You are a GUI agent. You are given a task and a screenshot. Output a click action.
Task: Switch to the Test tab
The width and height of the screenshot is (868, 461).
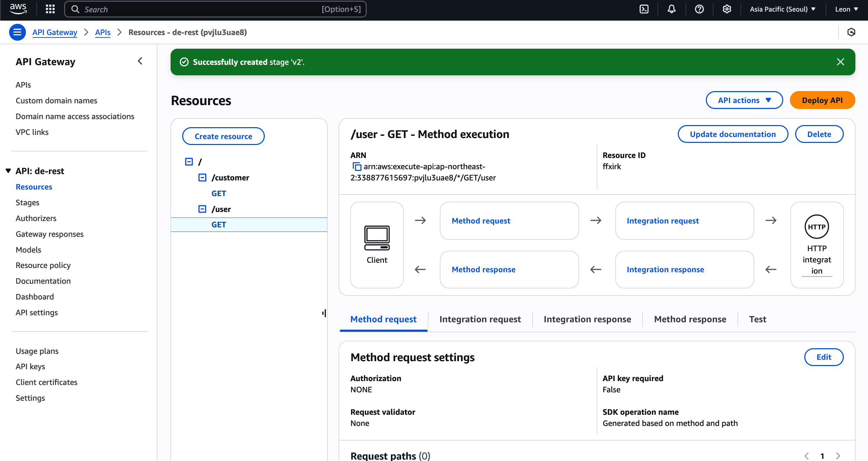(x=757, y=319)
